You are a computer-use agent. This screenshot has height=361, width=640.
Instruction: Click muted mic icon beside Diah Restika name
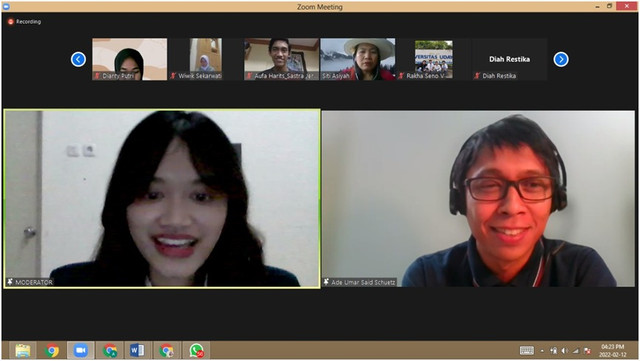pyautogui.click(x=477, y=76)
